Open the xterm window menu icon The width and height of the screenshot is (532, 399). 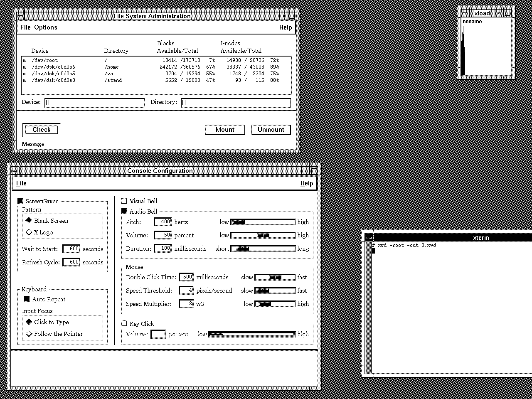coord(369,238)
